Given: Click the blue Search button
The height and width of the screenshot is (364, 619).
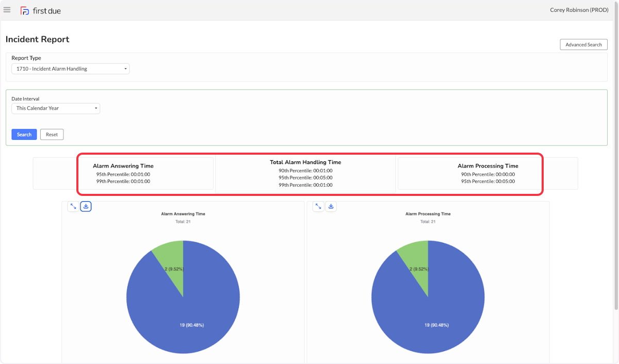Looking at the screenshot, I should (24, 135).
